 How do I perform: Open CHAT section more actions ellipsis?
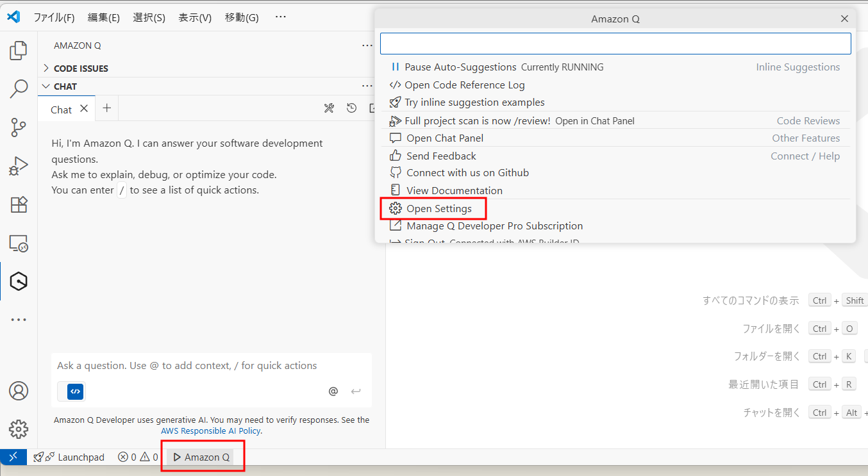(367, 86)
